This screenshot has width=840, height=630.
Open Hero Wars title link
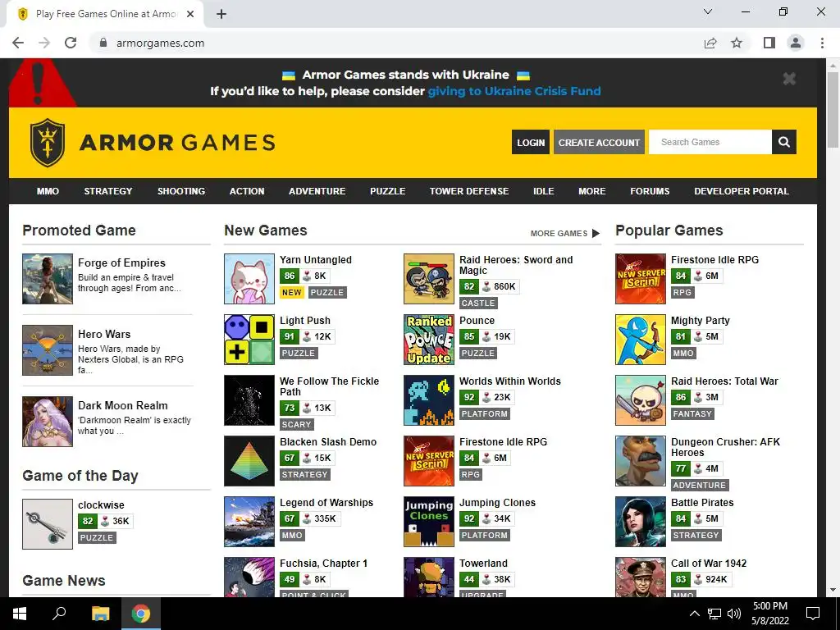pyautogui.click(x=104, y=334)
